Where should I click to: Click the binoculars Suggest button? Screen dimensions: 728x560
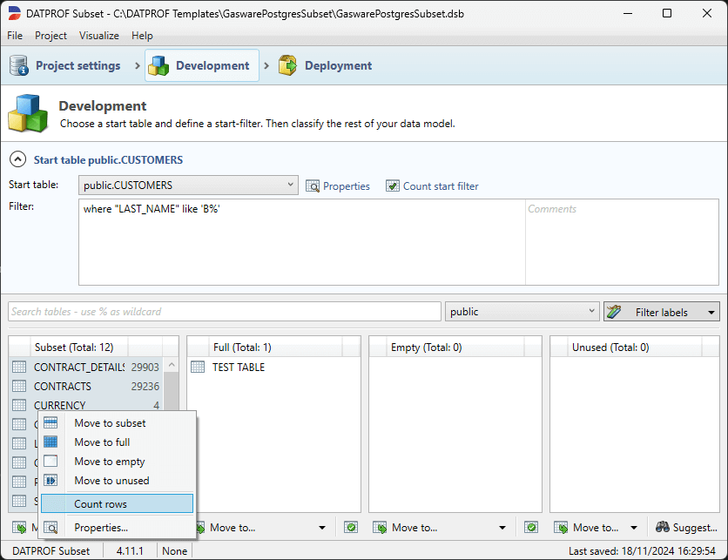[x=686, y=527]
